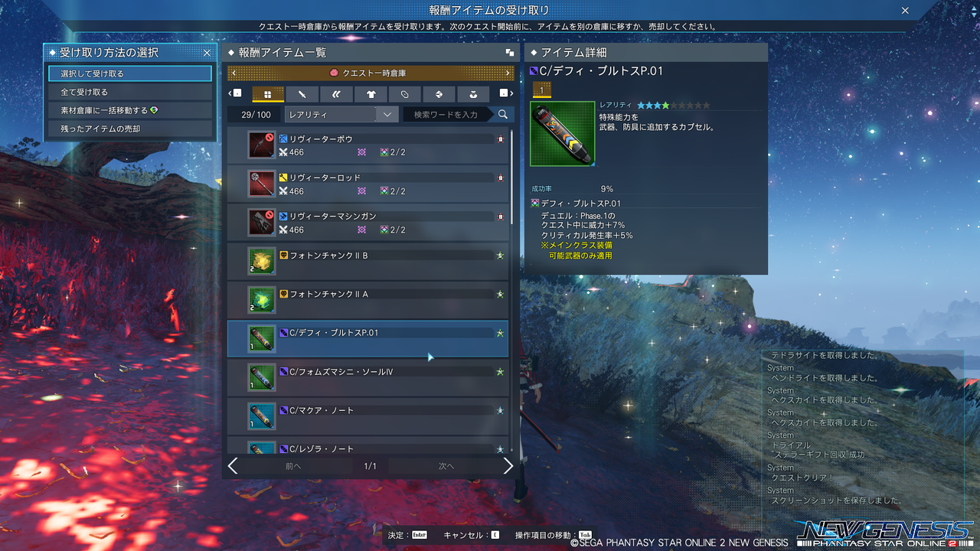Click the large capsule image in アイテム詳細
Viewport: 980px width, 551px height.
click(x=563, y=134)
